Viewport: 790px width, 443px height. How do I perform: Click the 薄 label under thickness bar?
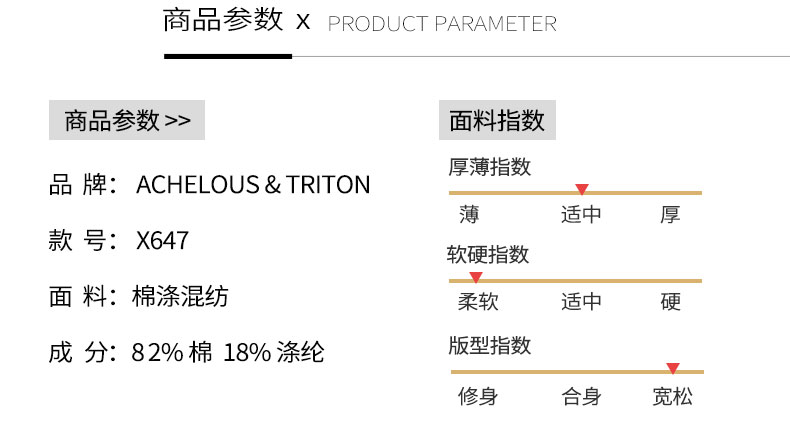coord(469,214)
